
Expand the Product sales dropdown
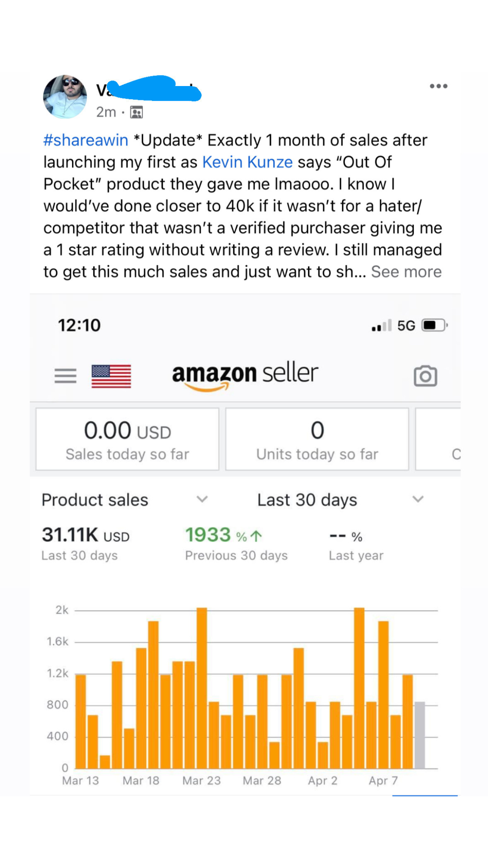click(x=125, y=500)
